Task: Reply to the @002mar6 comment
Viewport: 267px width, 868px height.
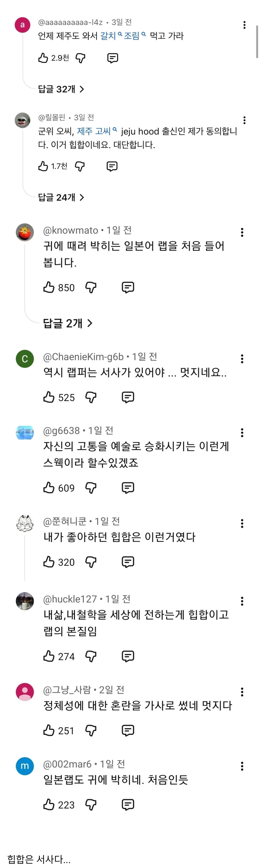Action: 128,805
